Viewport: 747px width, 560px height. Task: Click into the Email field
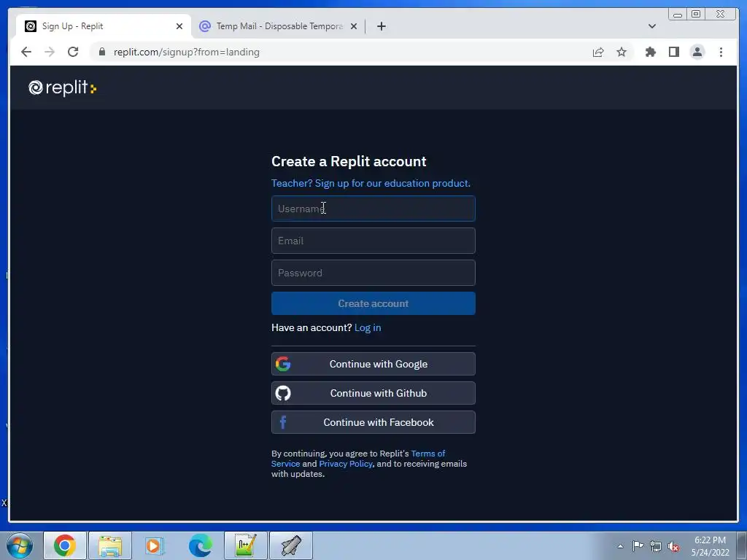pyautogui.click(x=373, y=241)
